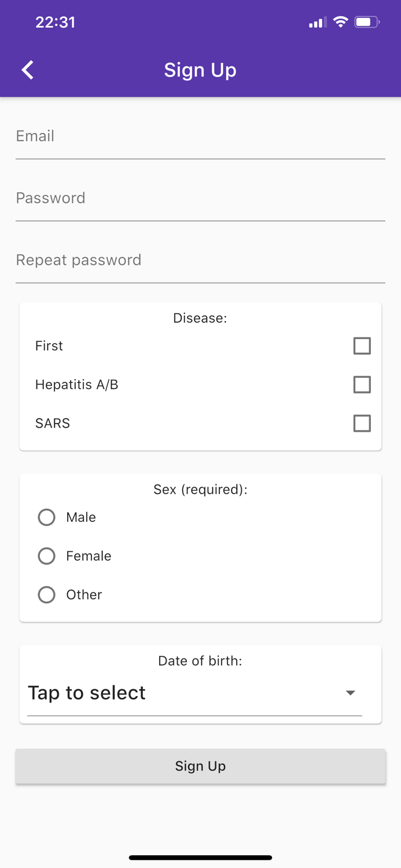This screenshot has width=401, height=868.
Task: Open the date of birth dropdown arrow
Action: (x=350, y=693)
